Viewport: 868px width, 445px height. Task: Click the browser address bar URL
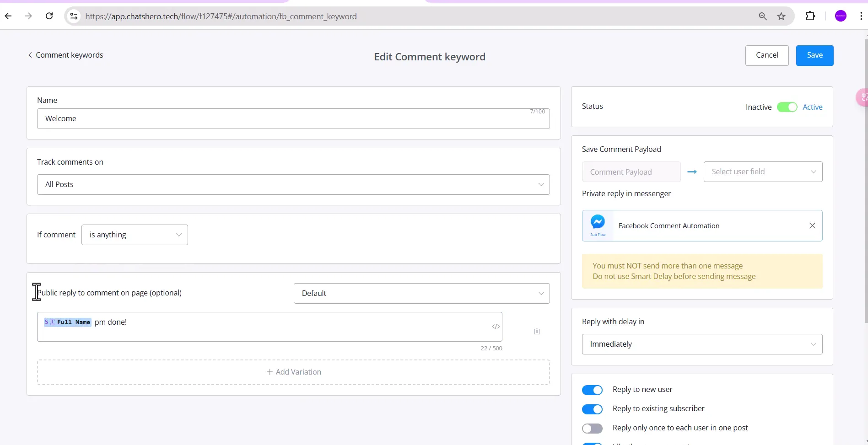point(221,16)
